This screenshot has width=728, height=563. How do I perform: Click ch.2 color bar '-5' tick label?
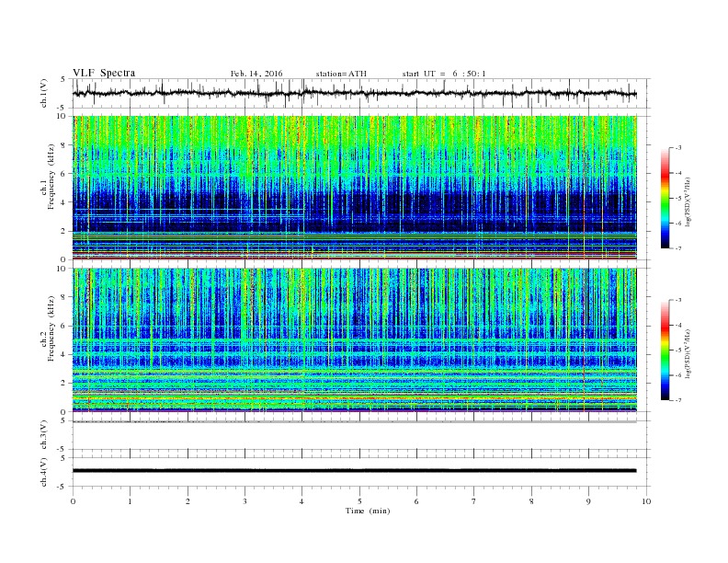(x=678, y=350)
